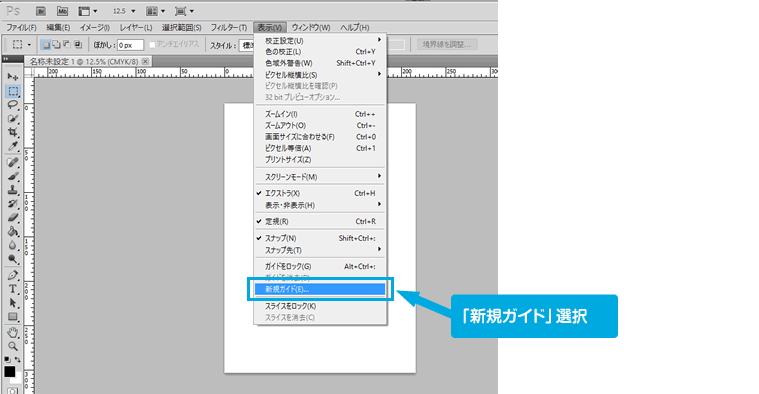Toggle スライスをロック(K) lock slices

[319, 306]
